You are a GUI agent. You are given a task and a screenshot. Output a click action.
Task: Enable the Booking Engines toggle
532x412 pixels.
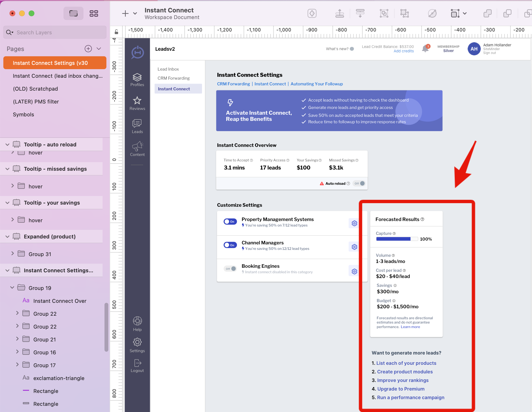pyautogui.click(x=230, y=268)
